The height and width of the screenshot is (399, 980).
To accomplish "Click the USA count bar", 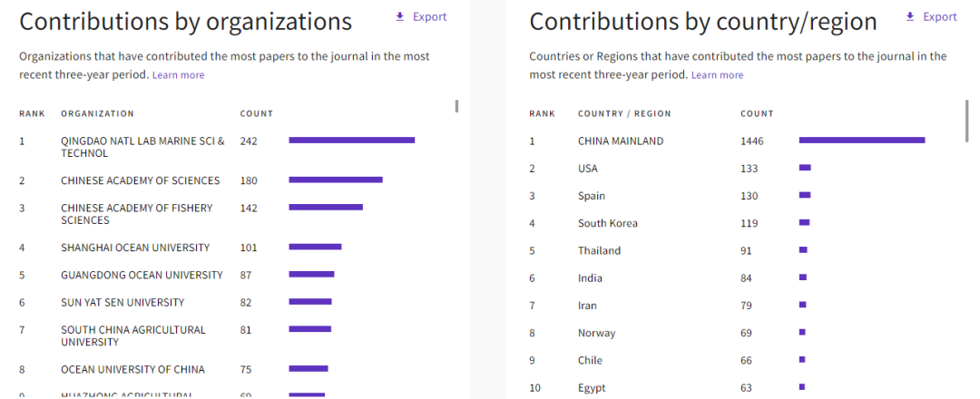I will [805, 169].
